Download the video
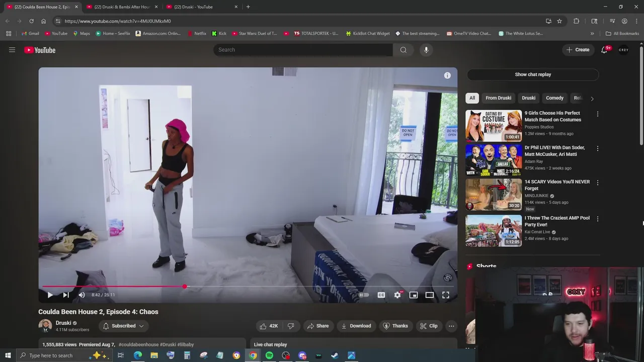 pos(356,326)
